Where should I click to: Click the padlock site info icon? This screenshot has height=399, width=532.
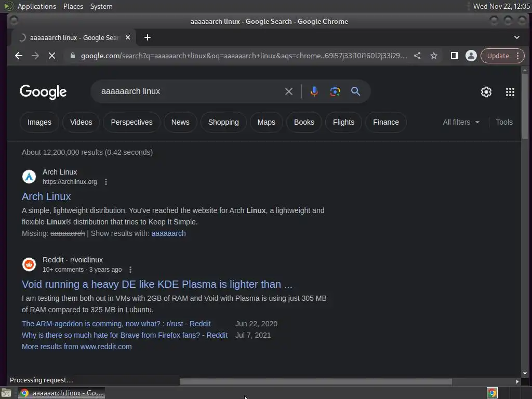(73, 56)
